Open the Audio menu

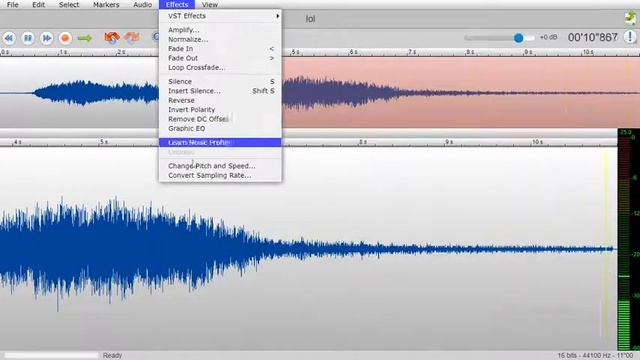pos(142,5)
